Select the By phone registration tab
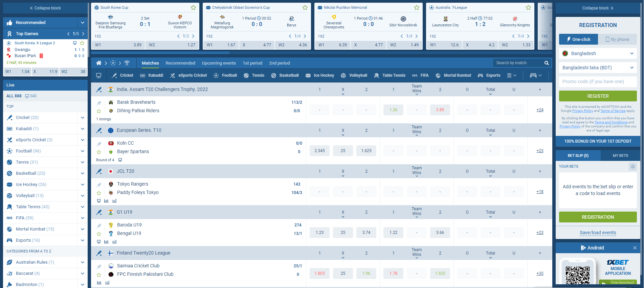 click(x=617, y=39)
